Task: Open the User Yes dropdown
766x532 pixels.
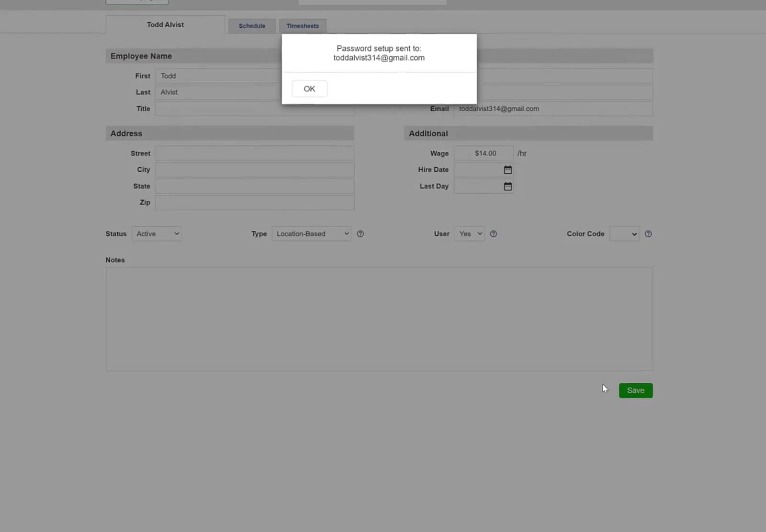Action: [x=470, y=234]
